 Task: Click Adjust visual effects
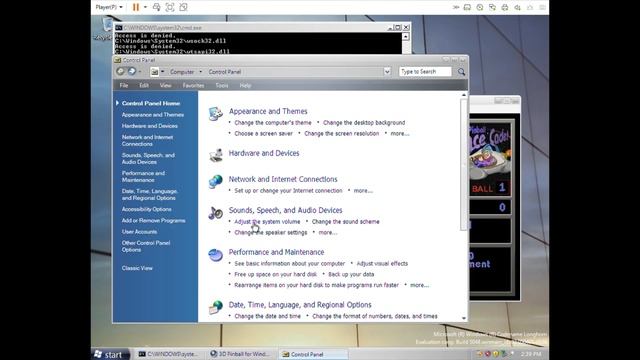(x=382, y=264)
